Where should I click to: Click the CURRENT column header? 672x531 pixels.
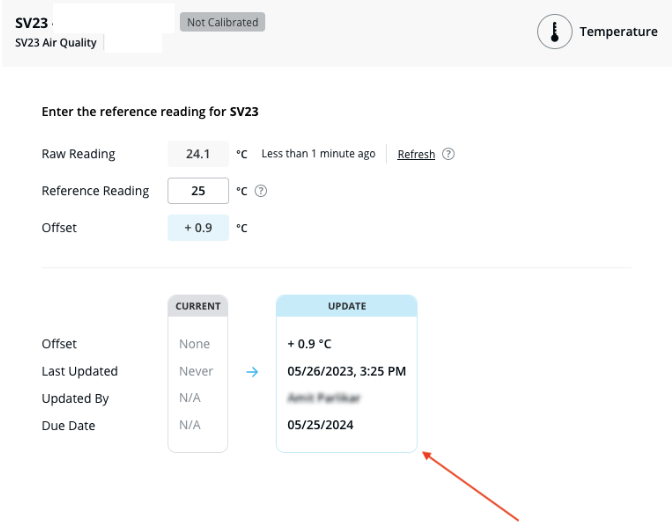(x=198, y=306)
